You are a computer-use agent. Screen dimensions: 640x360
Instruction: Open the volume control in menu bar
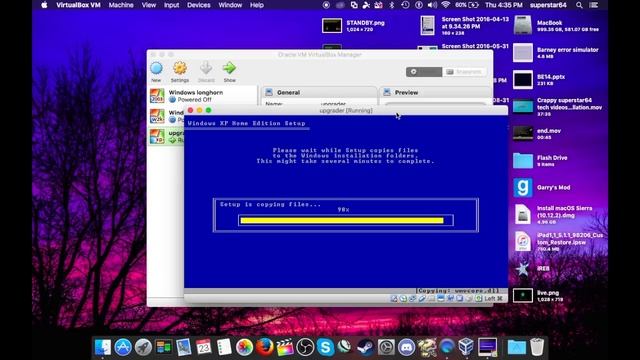pos(432,5)
